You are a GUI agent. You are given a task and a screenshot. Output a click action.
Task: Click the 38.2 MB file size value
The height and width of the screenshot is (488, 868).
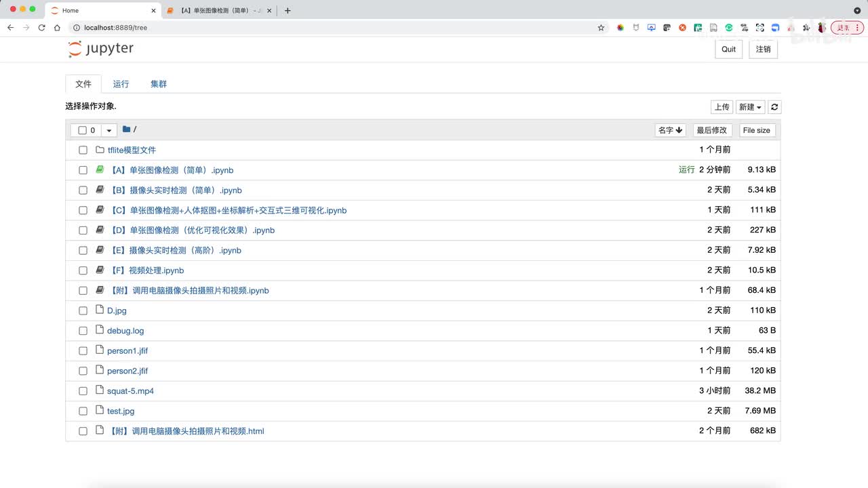[x=759, y=390]
